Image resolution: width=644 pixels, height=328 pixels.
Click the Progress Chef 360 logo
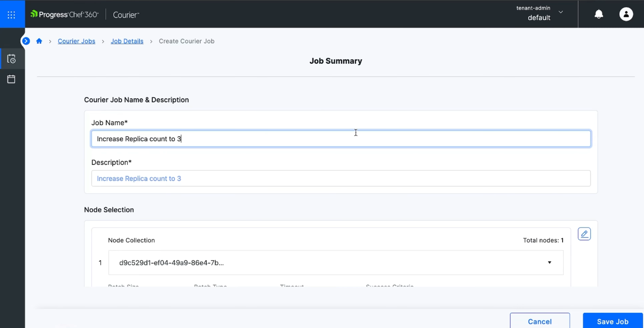click(x=64, y=14)
